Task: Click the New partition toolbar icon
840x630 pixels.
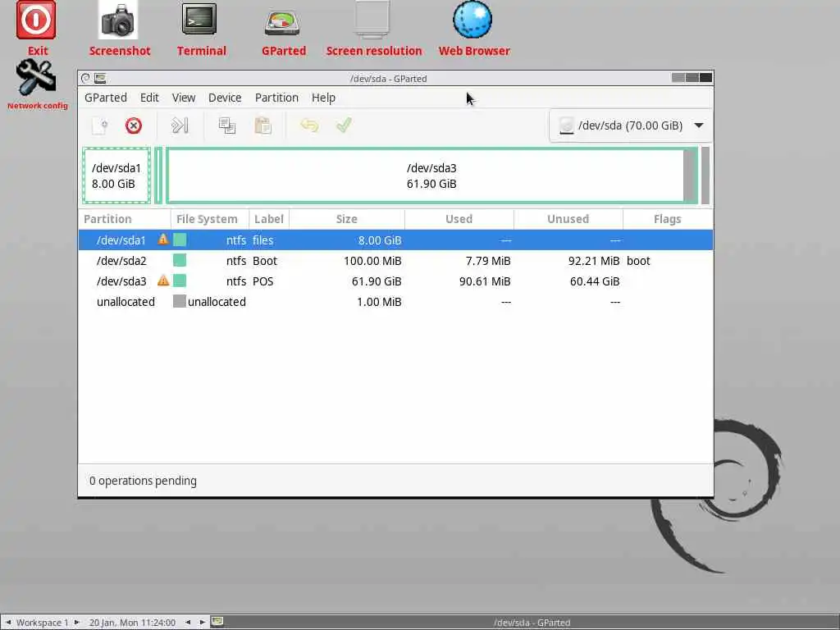Action: tap(99, 126)
